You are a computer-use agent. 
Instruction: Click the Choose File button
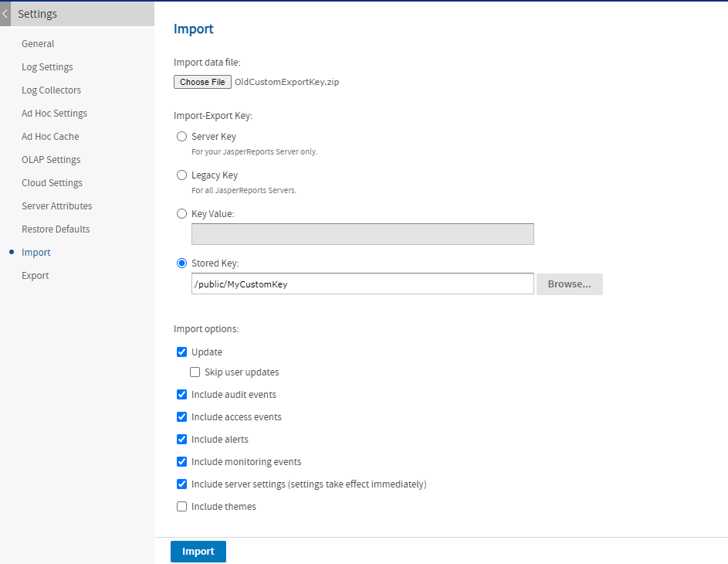[202, 82]
